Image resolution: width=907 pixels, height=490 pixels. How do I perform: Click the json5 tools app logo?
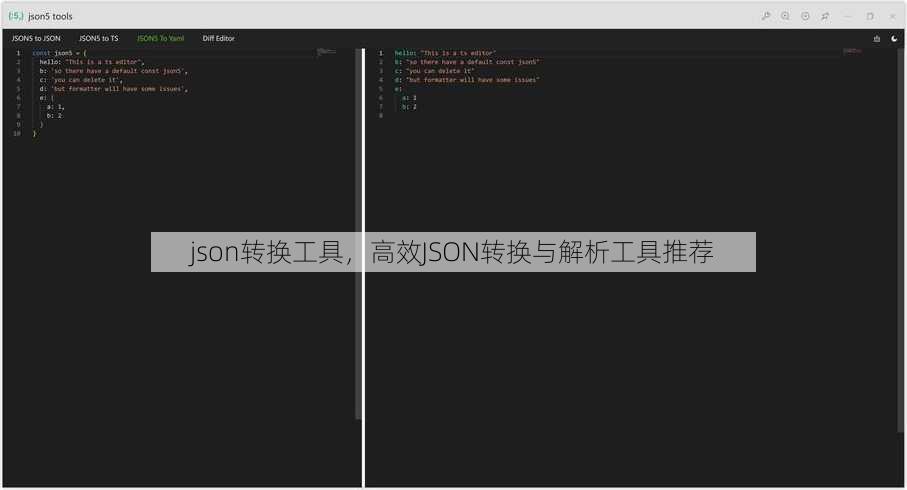pyautogui.click(x=16, y=16)
